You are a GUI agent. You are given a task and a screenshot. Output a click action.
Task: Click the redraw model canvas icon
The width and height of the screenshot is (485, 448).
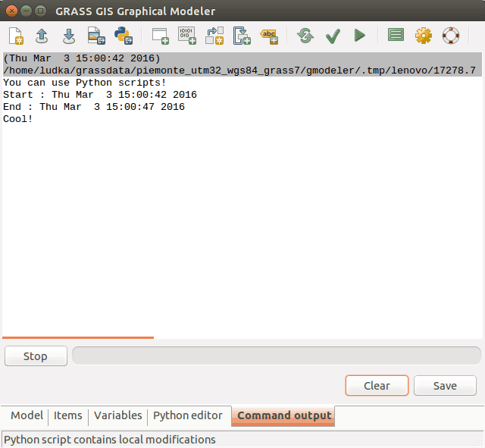pos(305,36)
